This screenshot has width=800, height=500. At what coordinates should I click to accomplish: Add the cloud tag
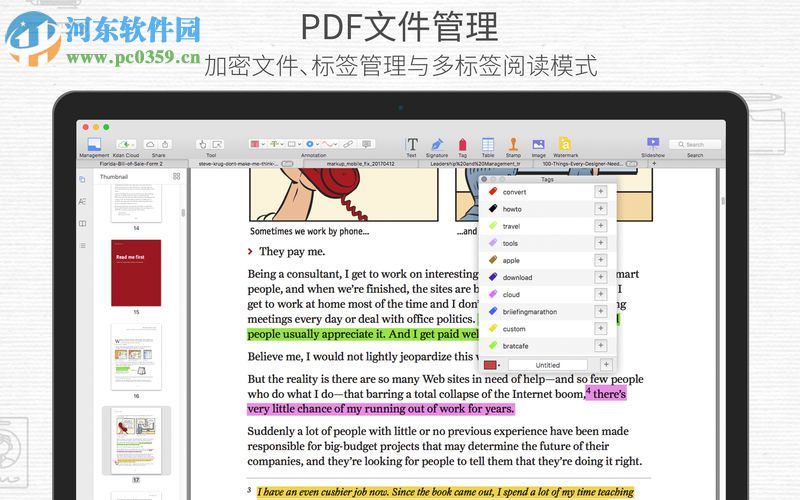[x=601, y=294]
